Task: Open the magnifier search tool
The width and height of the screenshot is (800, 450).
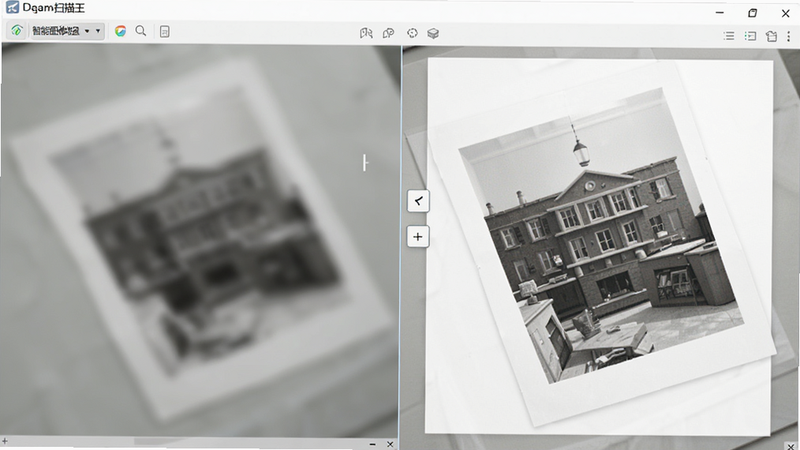Action: (141, 31)
